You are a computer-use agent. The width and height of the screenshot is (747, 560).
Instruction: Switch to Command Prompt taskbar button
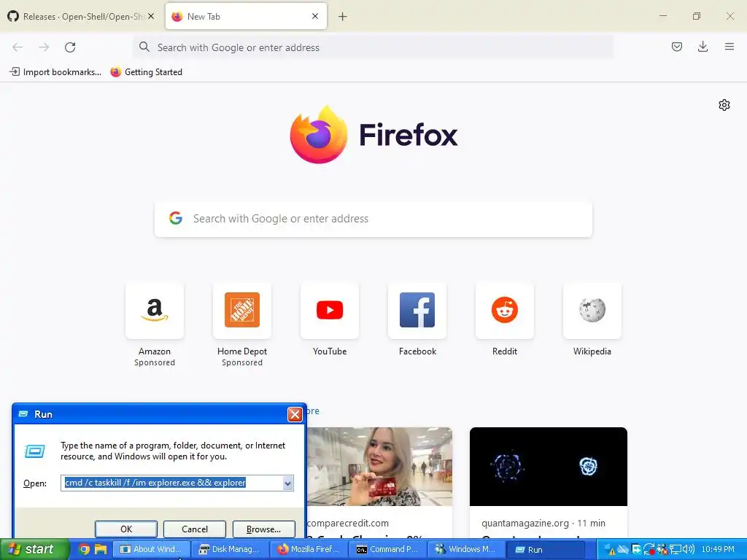point(387,549)
